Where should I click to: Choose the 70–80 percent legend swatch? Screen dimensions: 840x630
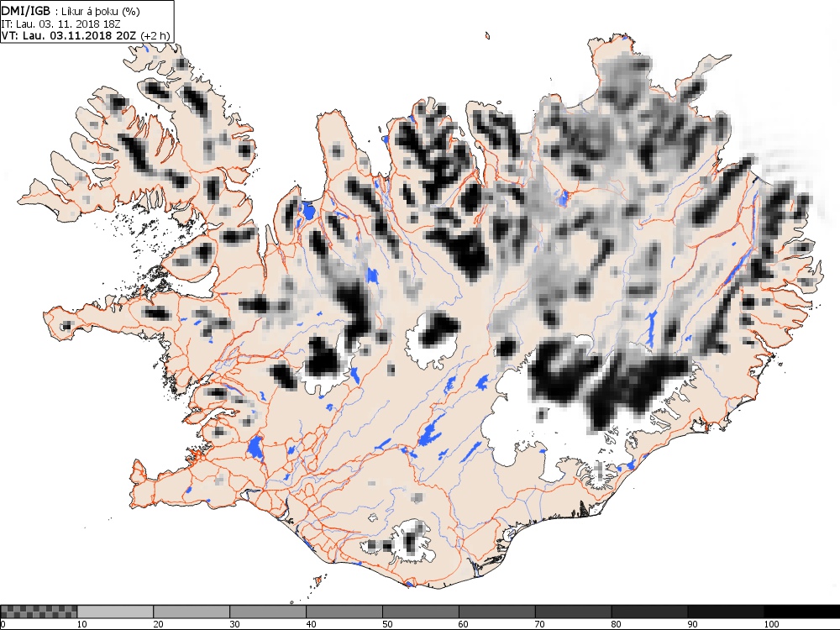coord(573,612)
